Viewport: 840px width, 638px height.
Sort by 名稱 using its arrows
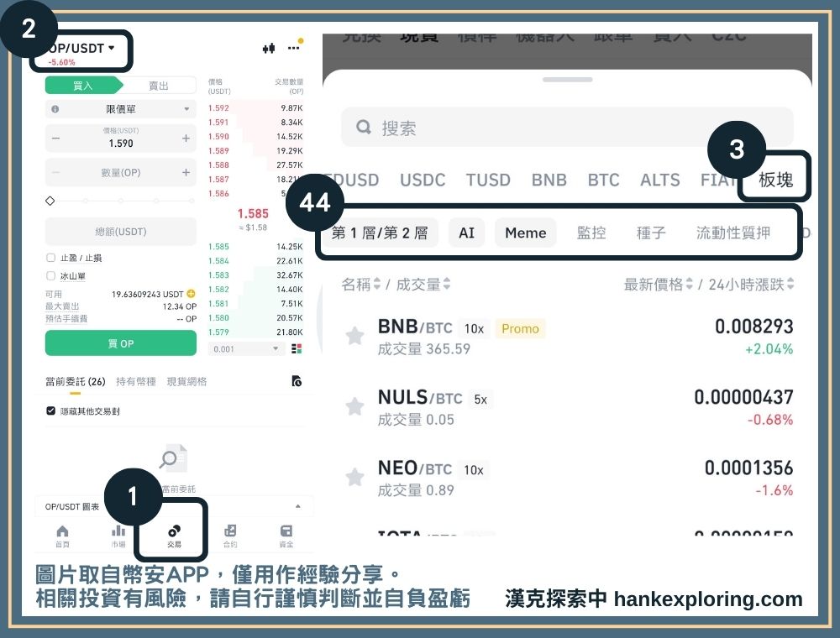coord(376,284)
